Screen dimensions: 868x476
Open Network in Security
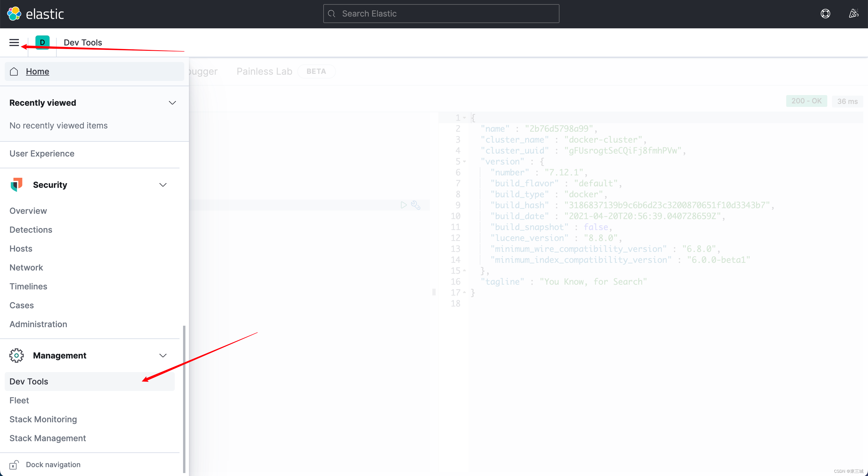pyautogui.click(x=26, y=267)
